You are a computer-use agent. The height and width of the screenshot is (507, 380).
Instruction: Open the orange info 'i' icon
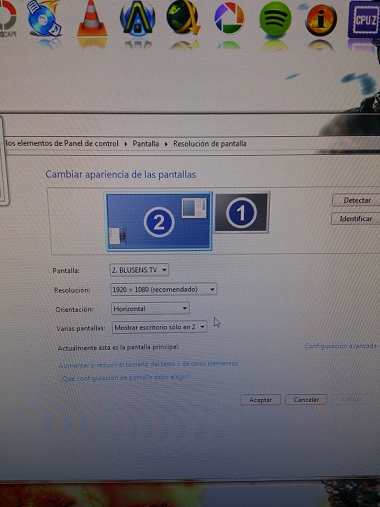point(321,19)
